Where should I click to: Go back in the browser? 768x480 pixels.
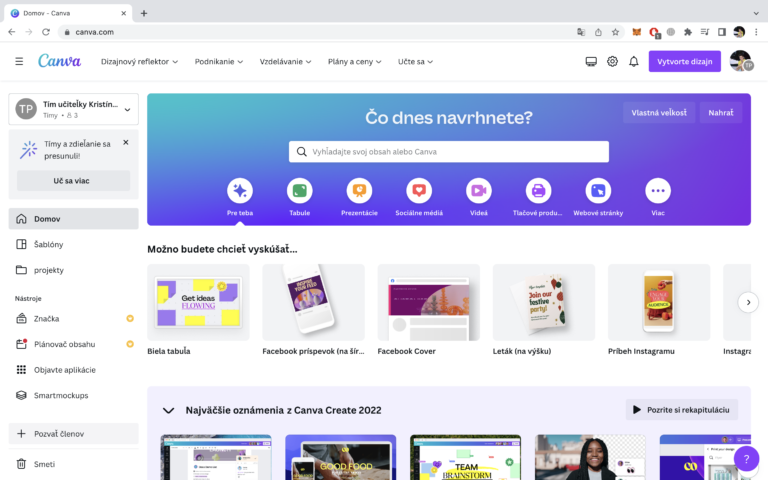click(12, 32)
